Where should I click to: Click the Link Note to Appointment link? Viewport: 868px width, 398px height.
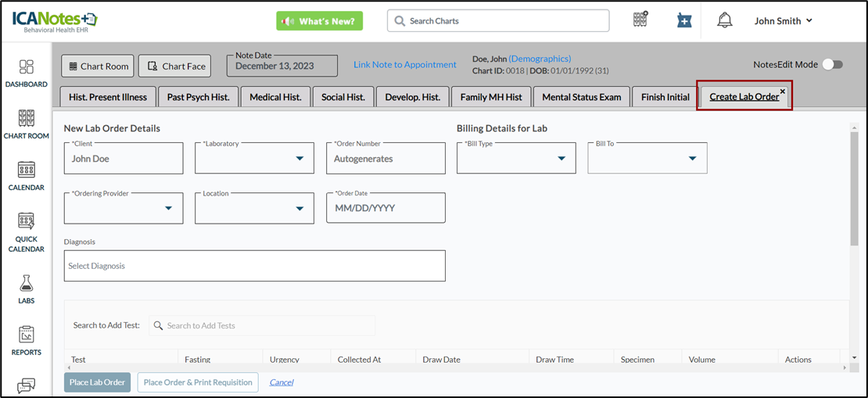[404, 65]
